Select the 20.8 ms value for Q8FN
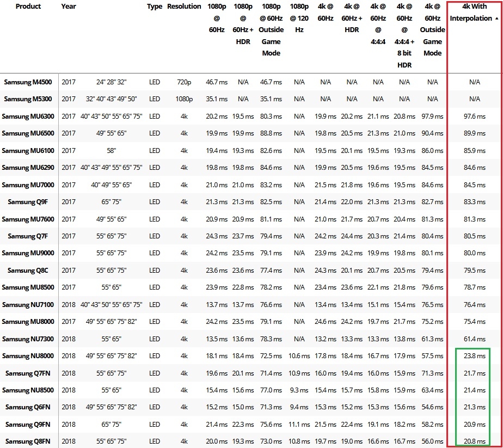Viewport: 503px width, 448px height. coord(475,442)
